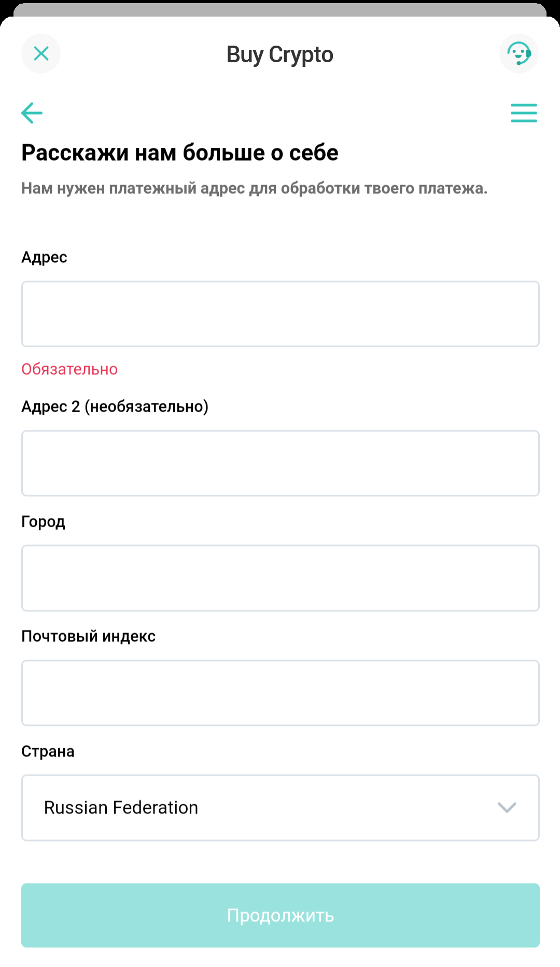Focus the Адрес input field
The image size is (560, 967).
click(x=281, y=314)
